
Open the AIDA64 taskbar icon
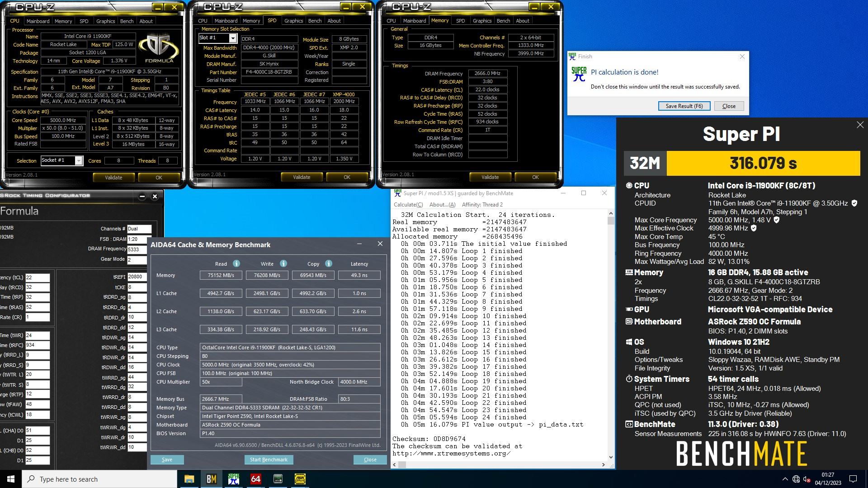(255, 479)
